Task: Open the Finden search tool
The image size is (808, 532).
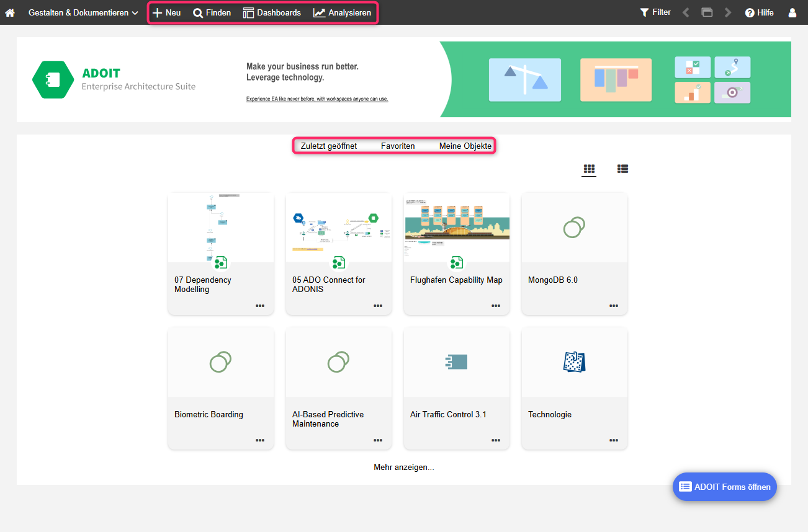Action: pos(212,12)
